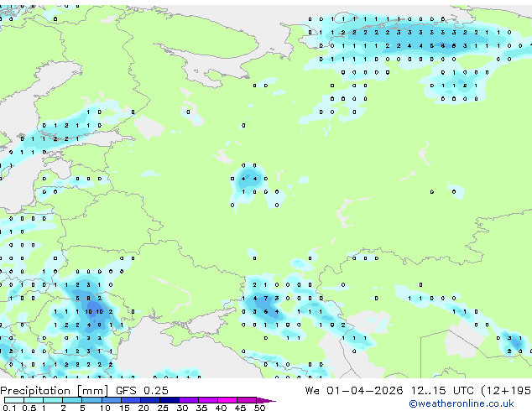Click the legend label '50'
Screen dimensions: 532x411
pos(259,408)
